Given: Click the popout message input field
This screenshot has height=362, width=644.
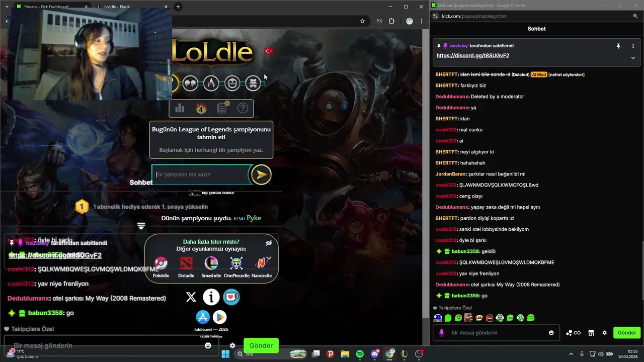Looking at the screenshot, I should tap(497, 333).
